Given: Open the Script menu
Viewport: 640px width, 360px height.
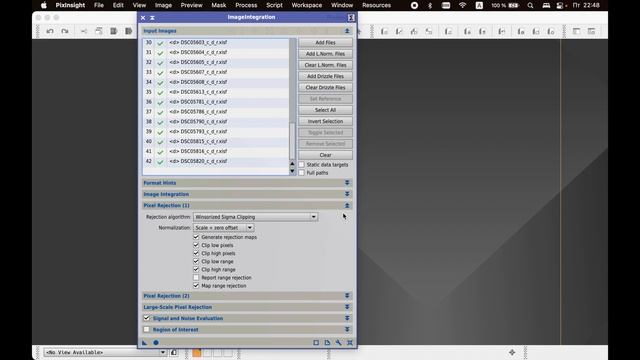Looking at the screenshot, I should (274, 5).
